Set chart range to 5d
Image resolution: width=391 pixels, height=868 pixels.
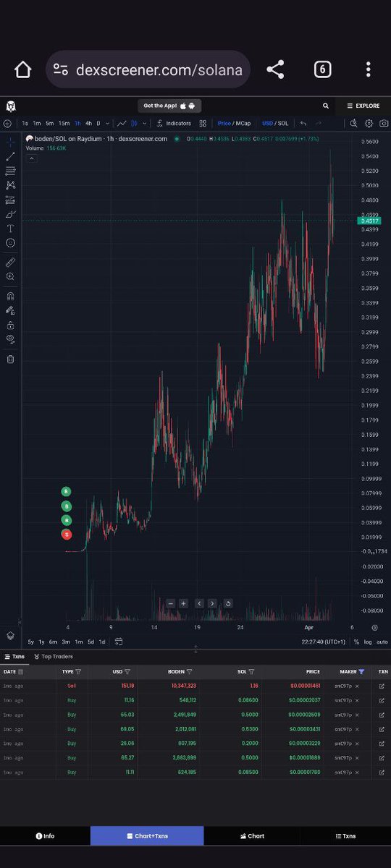pyautogui.click(x=91, y=642)
